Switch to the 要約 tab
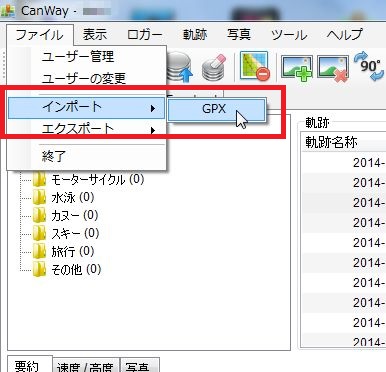 tap(29, 364)
